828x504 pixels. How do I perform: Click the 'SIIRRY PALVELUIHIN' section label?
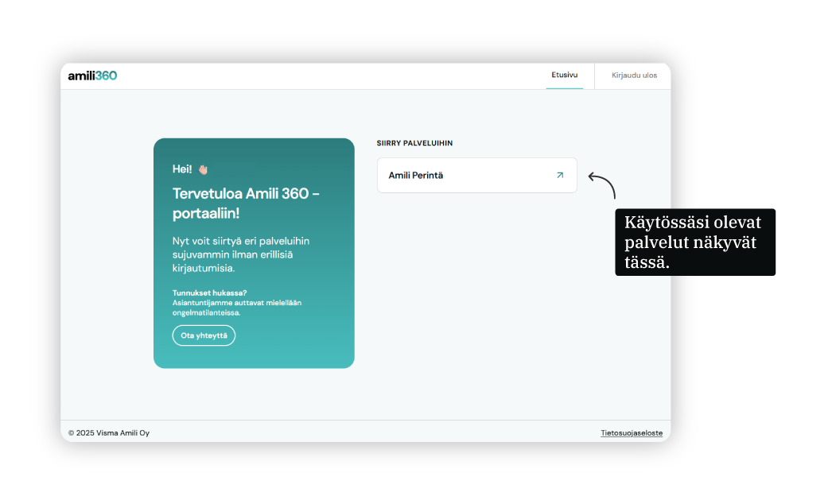414,143
